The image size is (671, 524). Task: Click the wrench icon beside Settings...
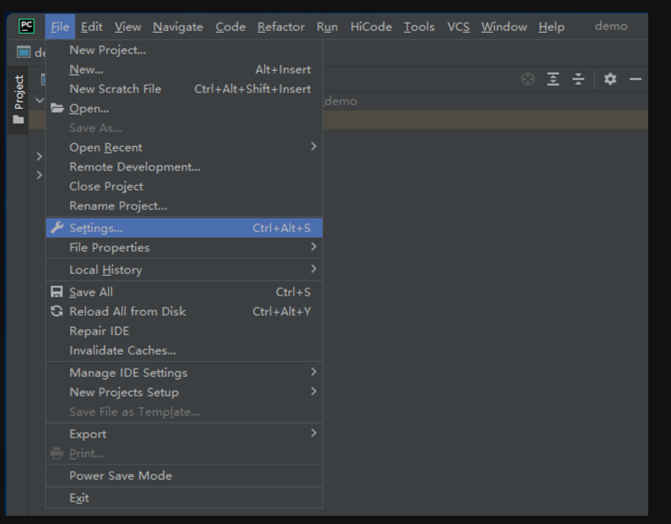[x=57, y=227]
